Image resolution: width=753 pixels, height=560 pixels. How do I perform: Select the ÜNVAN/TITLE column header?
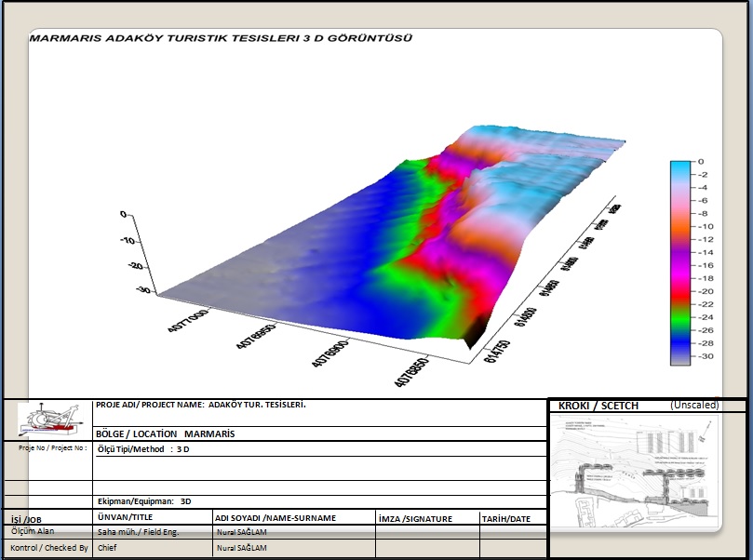click(125, 517)
